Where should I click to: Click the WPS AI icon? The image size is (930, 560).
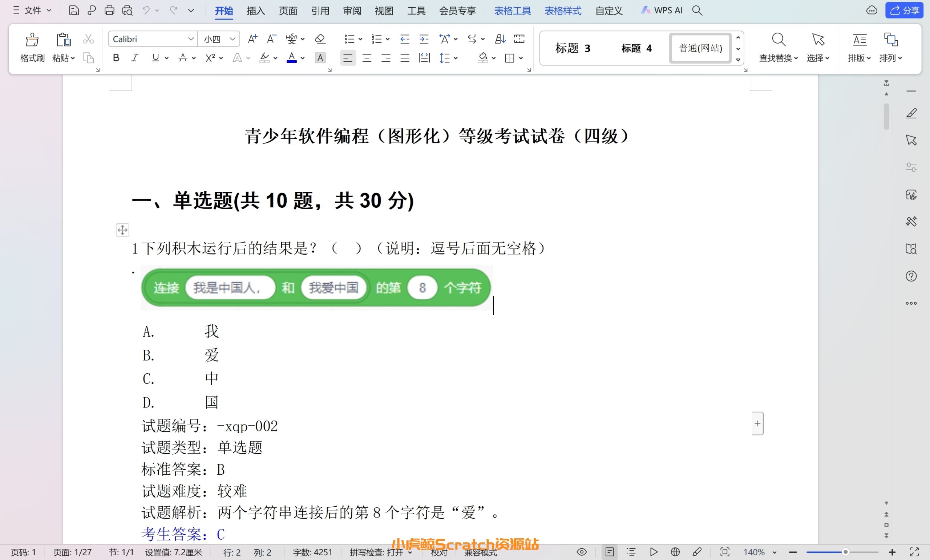pyautogui.click(x=646, y=10)
